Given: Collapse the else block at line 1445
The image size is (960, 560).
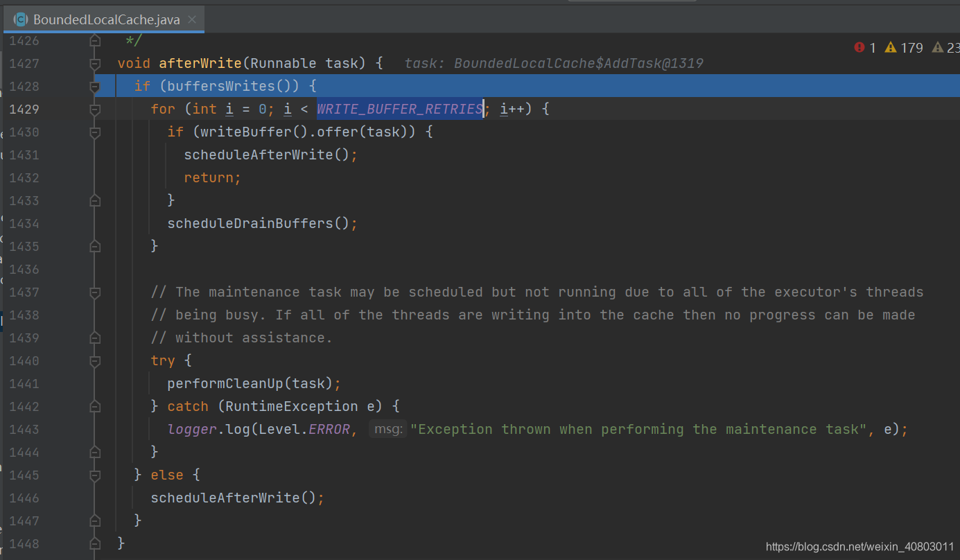Looking at the screenshot, I should (x=95, y=475).
